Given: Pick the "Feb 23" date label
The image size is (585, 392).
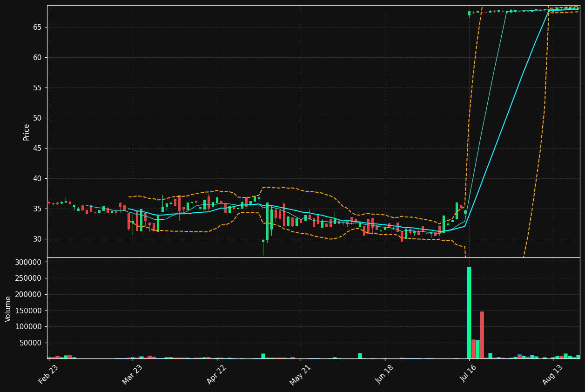Looking at the screenshot, I should (48, 374).
